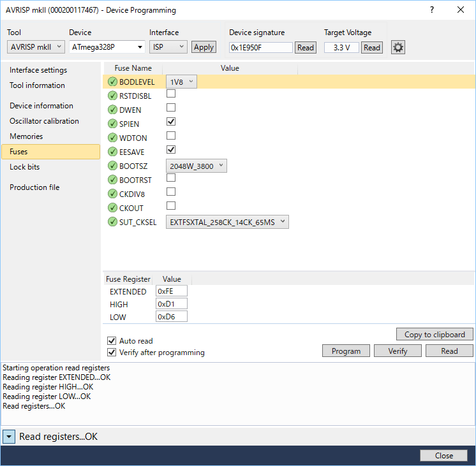Click the SPIEN green status check icon
Screen dimensions: 476x466
112,124
